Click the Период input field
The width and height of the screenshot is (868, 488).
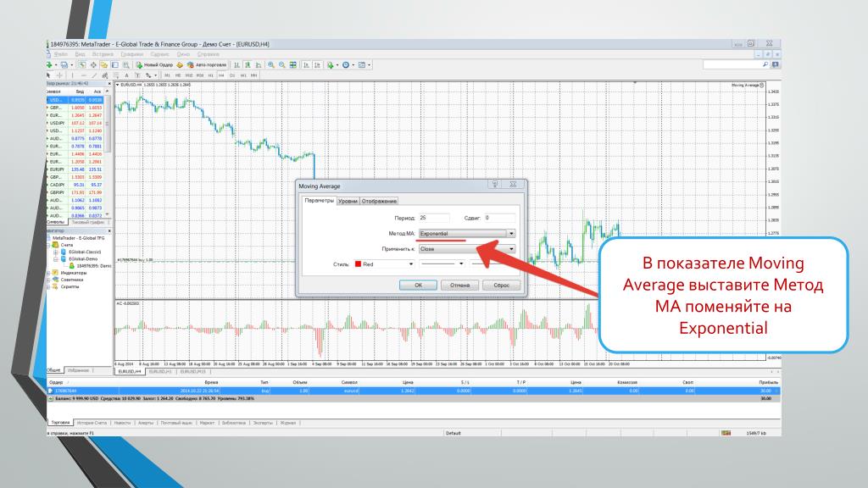point(434,218)
